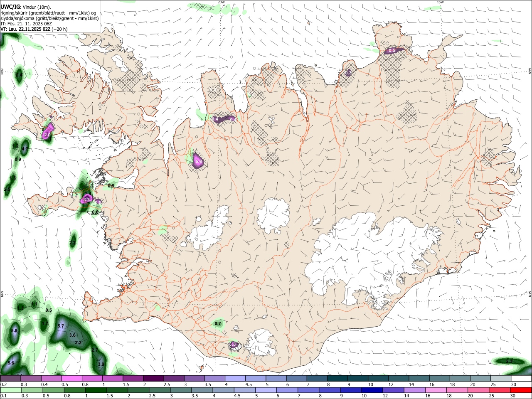Click the 'IT: Fös. 21. 11. 2025 06Z' line
The width and height of the screenshot is (532, 399).
point(26,24)
